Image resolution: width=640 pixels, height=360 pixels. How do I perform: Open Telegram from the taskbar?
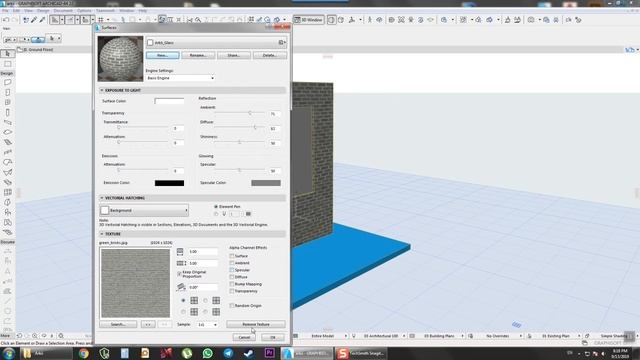(228, 353)
